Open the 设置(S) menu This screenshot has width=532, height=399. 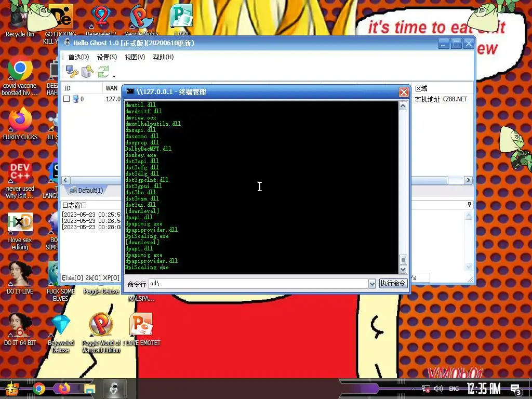107,57
